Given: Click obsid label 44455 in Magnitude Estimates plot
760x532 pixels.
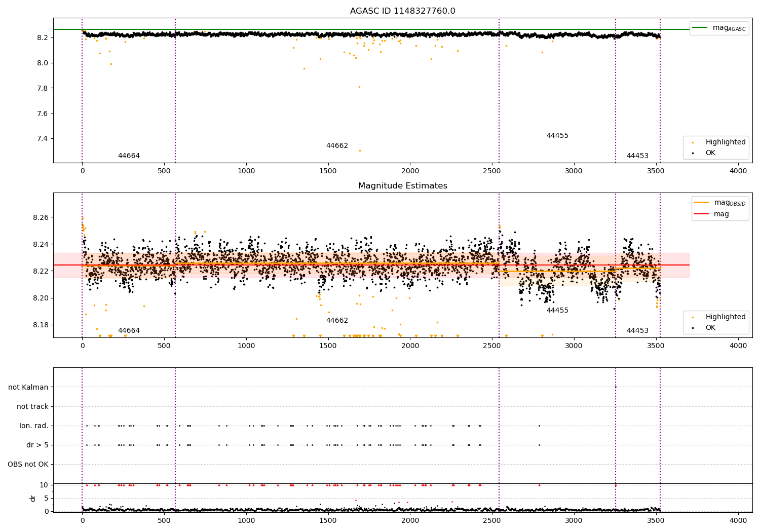Looking at the screenshot, I should [x=557, y=311].
